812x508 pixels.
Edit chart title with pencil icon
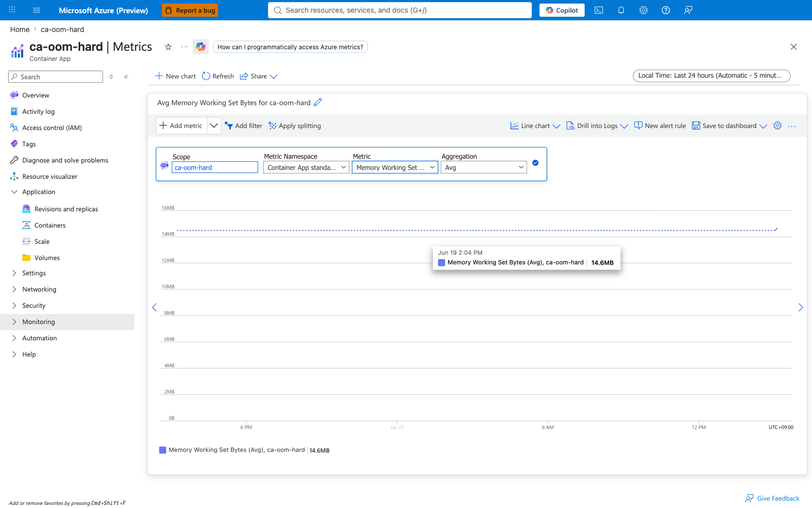318,102
